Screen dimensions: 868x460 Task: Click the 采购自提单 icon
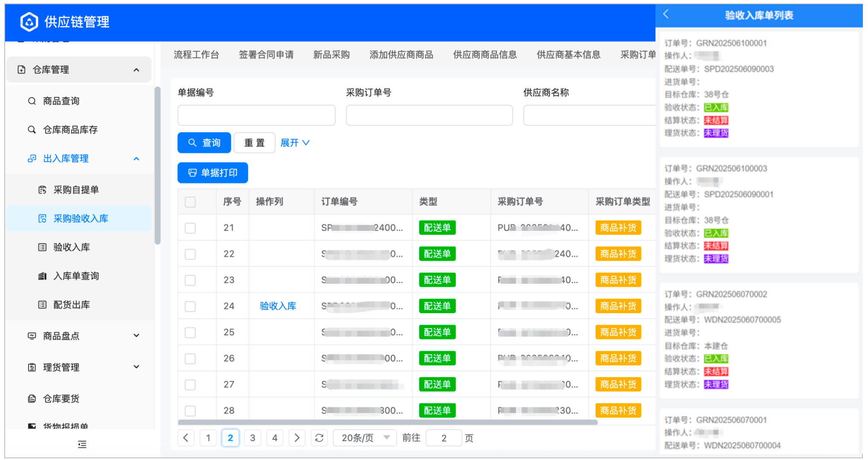(x=42, y=190)
